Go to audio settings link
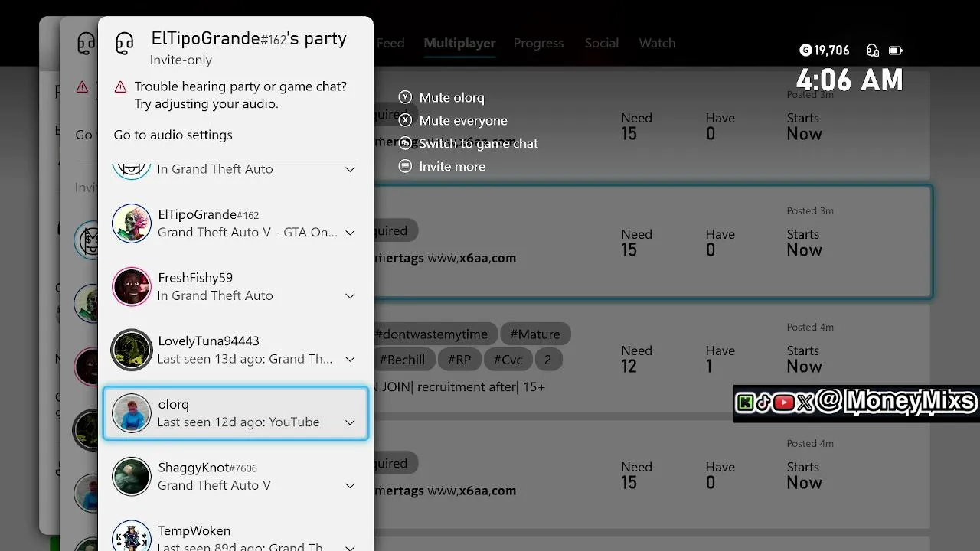This screenshot has width=980, height=551. [173, 135]
